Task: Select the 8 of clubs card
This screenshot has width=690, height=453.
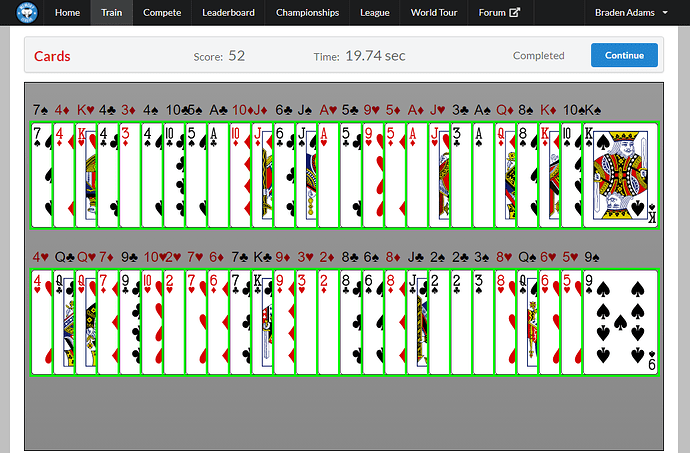Action: tap(351, 322)
